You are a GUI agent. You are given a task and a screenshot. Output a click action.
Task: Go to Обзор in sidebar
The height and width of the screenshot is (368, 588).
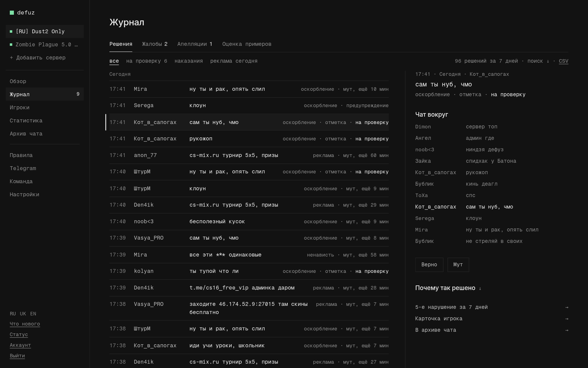coord(45,81)
